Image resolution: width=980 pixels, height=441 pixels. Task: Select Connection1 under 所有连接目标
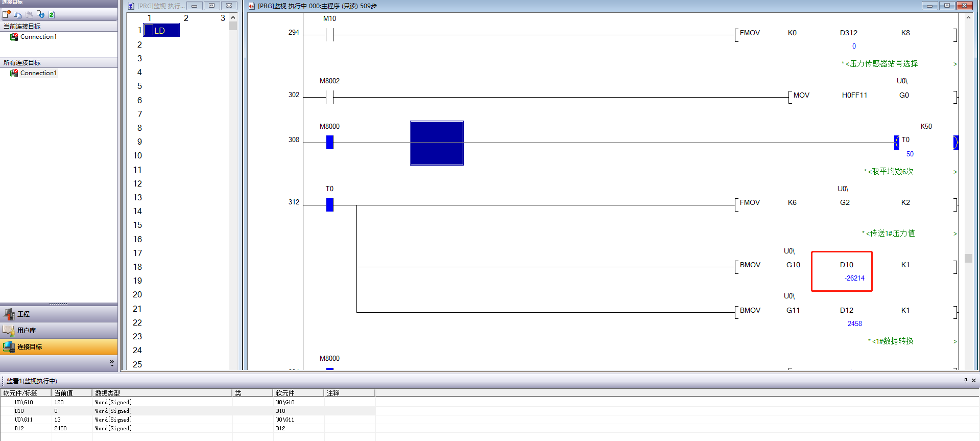pos(38,73)
